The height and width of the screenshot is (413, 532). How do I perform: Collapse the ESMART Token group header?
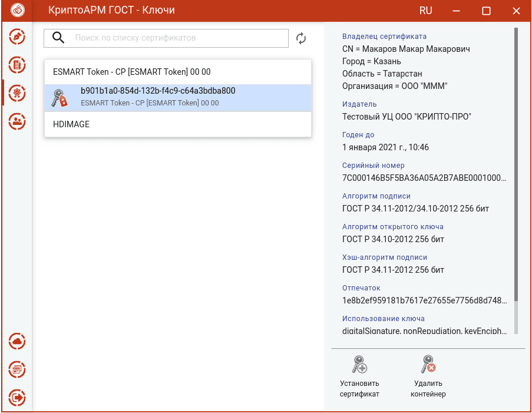[x=178, y=72]
